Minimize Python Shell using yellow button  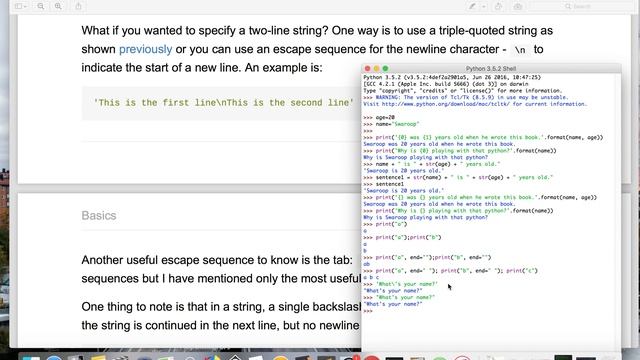coord(376,69)
